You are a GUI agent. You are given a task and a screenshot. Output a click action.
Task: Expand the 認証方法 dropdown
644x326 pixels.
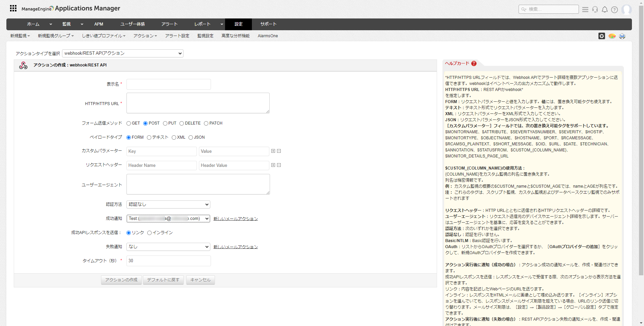[x=168, y=204]
